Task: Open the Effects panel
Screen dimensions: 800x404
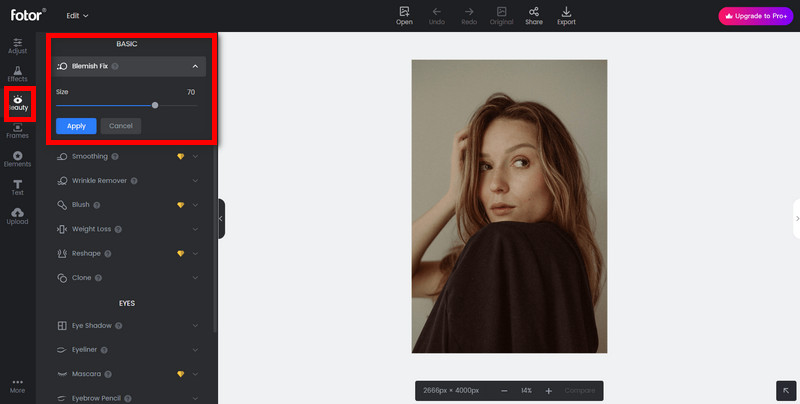Action: pyautogui.click(x=17, y=74)
